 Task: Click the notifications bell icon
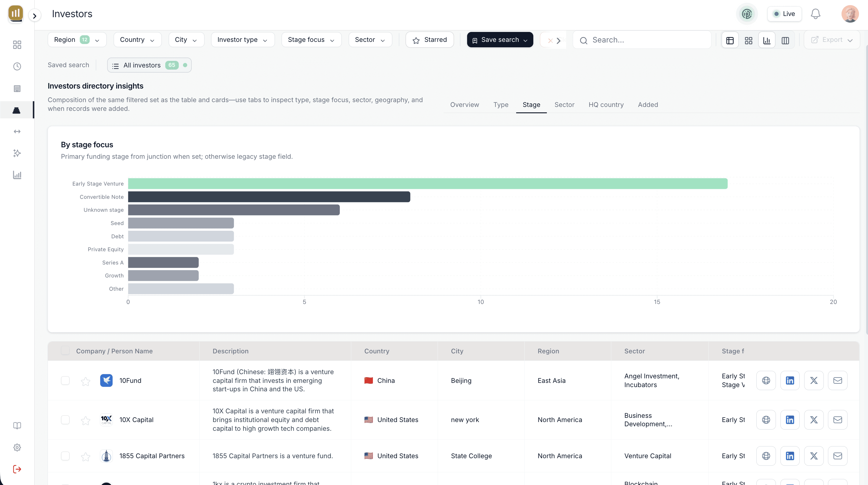[815, 14]
